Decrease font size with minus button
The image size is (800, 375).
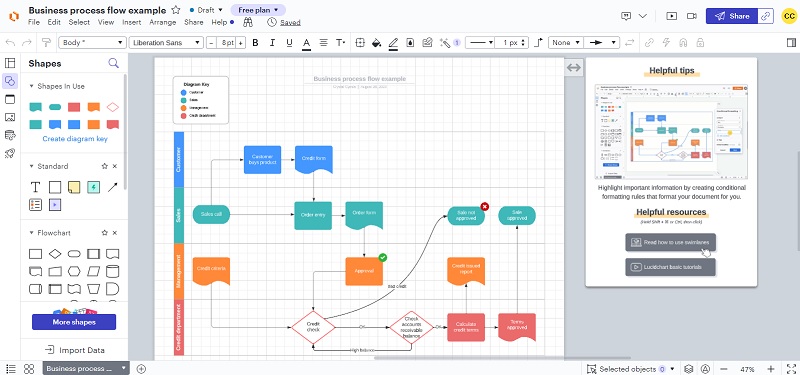click(x=211, y=43)
